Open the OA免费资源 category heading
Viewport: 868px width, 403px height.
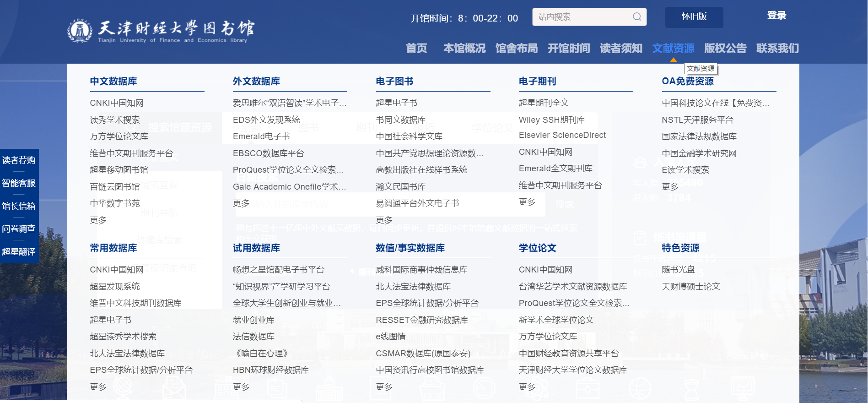[x=688, y=81]
